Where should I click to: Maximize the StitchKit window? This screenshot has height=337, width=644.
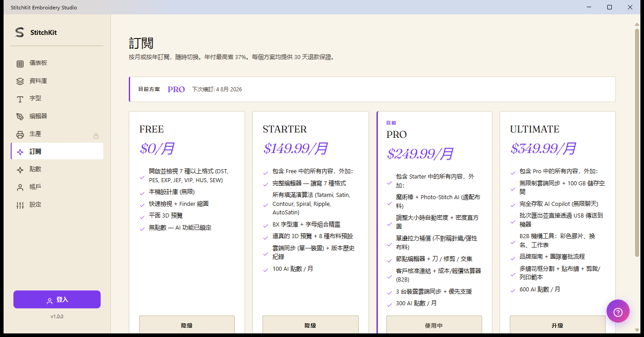pos(610,7)
